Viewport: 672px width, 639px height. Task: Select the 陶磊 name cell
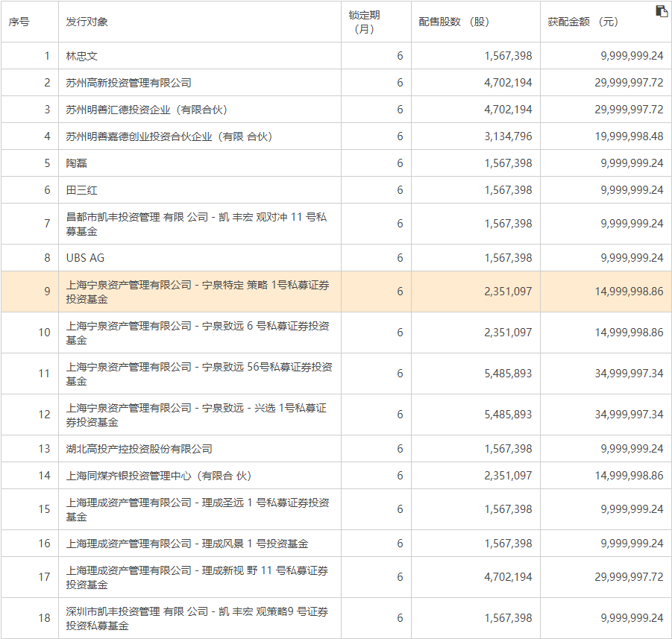coord(77,163)
